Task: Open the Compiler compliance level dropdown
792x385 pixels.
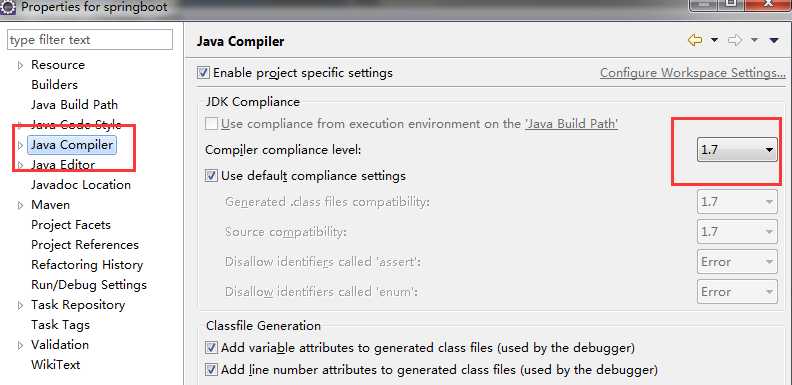Action: (737, 150)
